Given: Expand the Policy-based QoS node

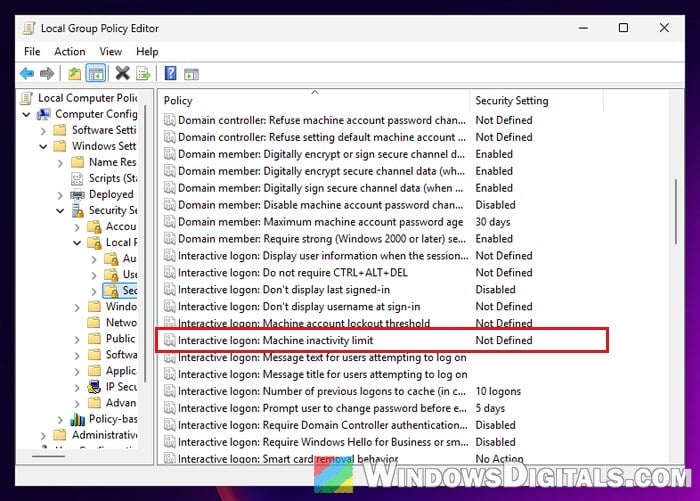Looking at the screenshot, I should point(60,420).
